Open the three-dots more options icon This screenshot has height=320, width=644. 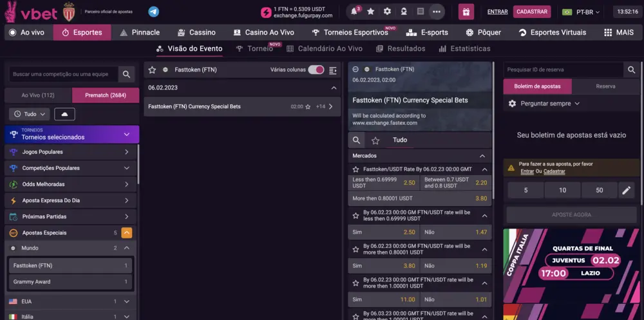pyautogui.click(x=436, y=12)
